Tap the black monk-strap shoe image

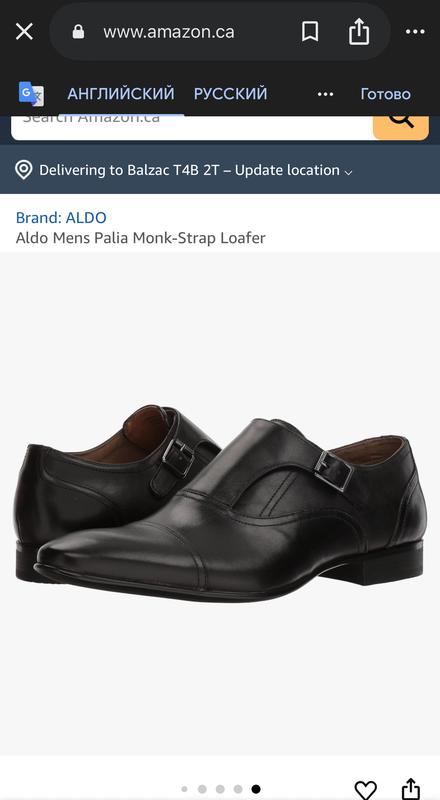[220, 504]
